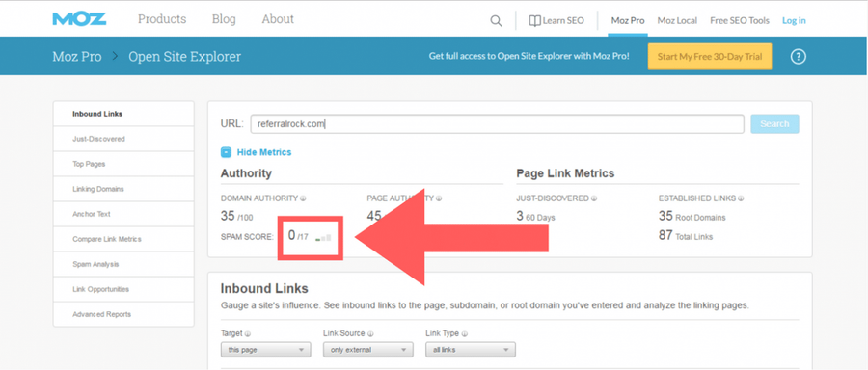The height and width of the screenshot is (370, 868).
Task: Click the '35 Root Domains' value
Action: point(692,216)
